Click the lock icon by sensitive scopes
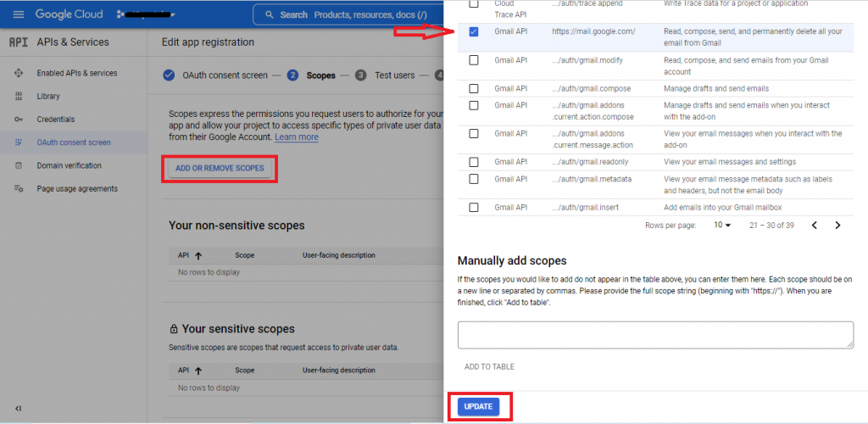Viewport: 868px width, 424px height. click(x=173, y=329)
